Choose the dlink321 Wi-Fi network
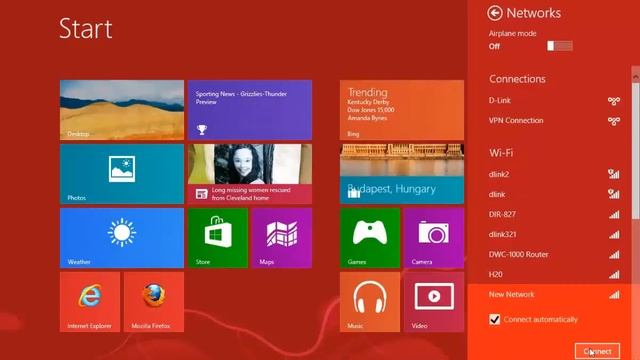The width and height of the screenshot is (640, 360). tap(554, 234)
